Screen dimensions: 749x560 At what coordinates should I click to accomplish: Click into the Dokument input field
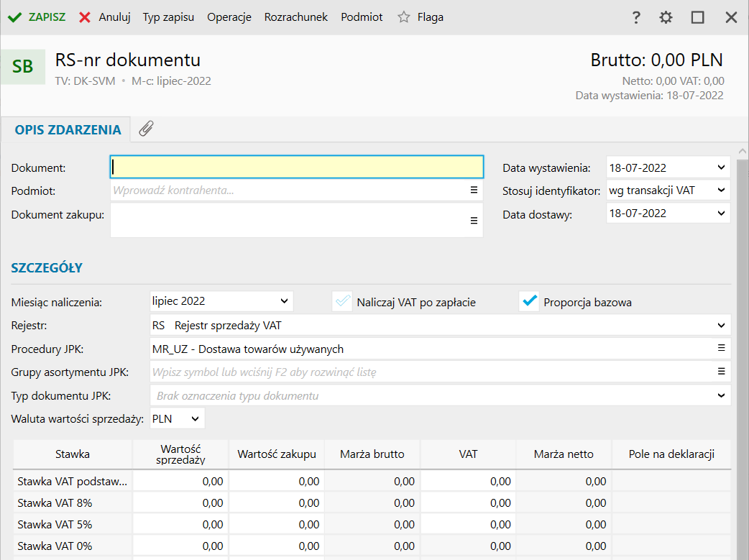click(x=296, y=167)
